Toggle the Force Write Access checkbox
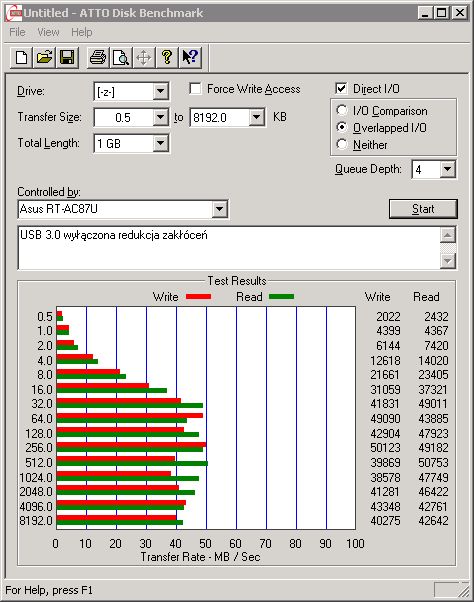 click(195, 89)
